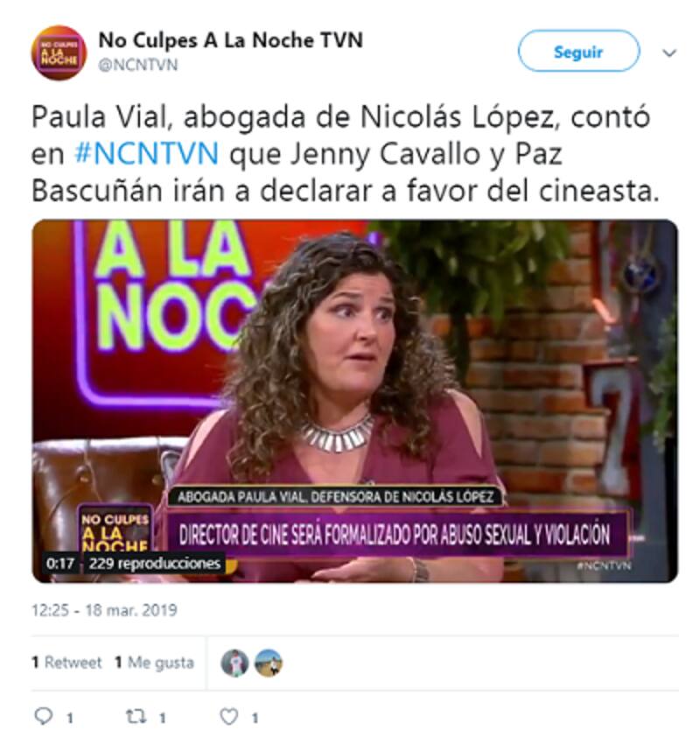Open the 12:25 - 18 mar. 2019 timestamp
Viewport: 700px width, 744px height.
pyautogui.click(x=104, y=610)
